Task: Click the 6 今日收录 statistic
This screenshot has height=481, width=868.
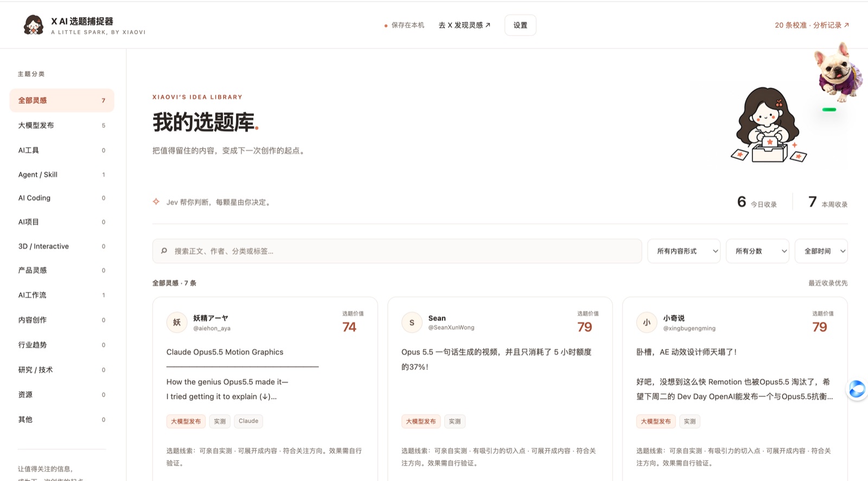Action: [x=757, y=202]
